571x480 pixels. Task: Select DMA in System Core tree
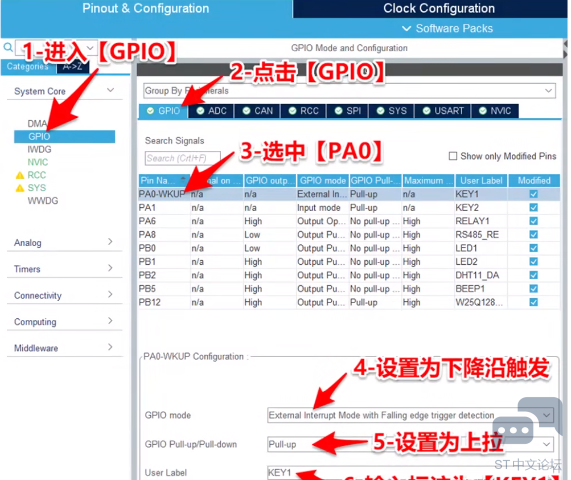click(x=37, y=123)
